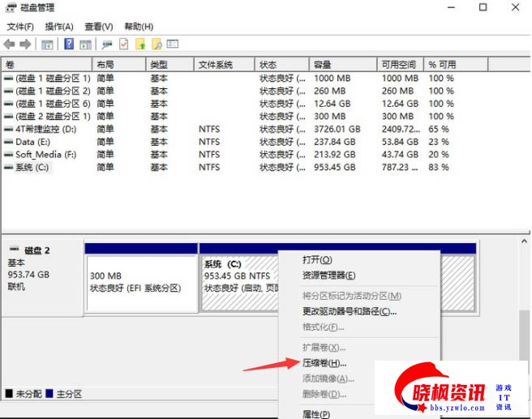The width and height of the screenshot is (532, 419).
Task: Click the connect drive toolbar icon
Action: click(108, 44)
